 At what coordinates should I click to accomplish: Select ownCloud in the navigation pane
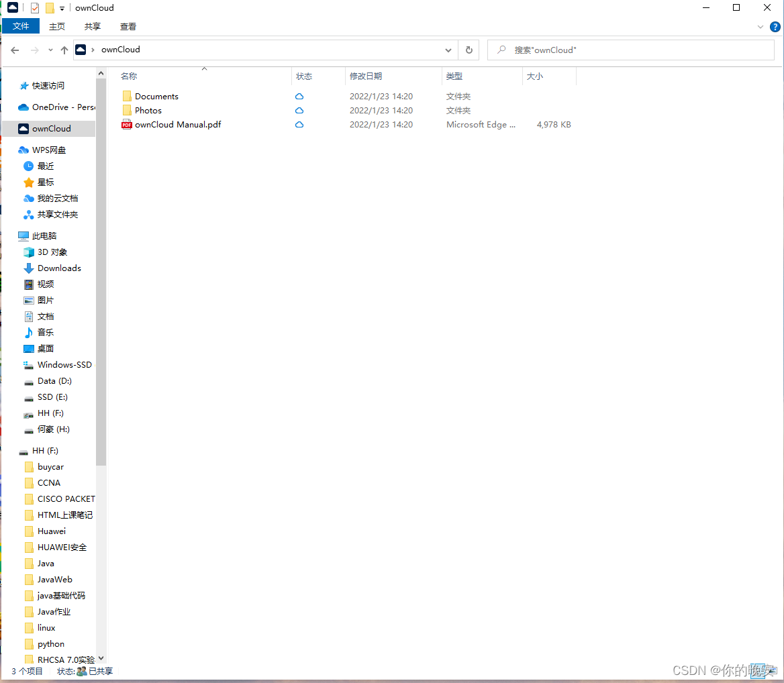click(49, 128)
